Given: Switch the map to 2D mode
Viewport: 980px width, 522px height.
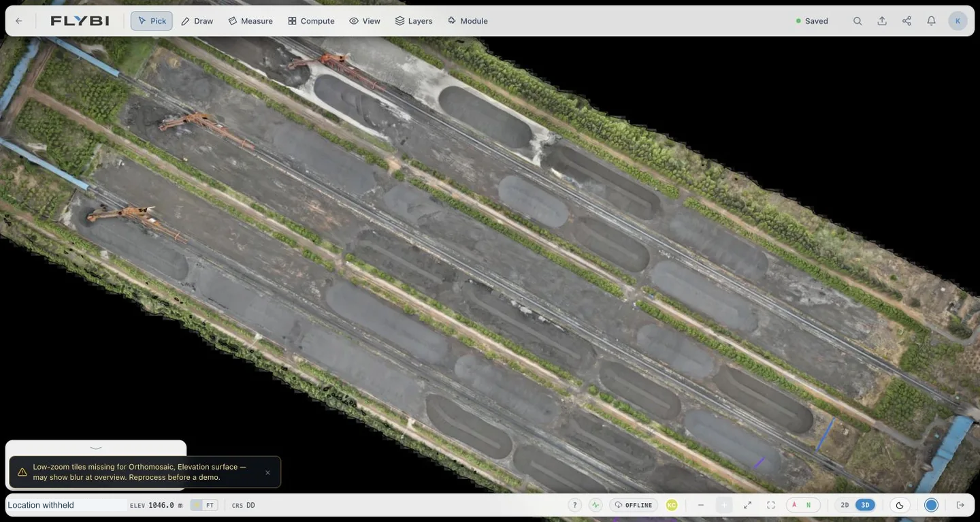Looking at the screenshot, I should click(845, 505).
